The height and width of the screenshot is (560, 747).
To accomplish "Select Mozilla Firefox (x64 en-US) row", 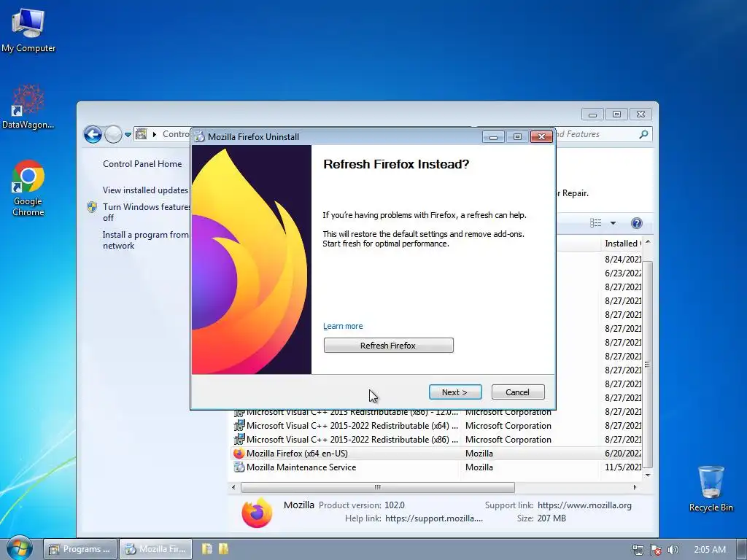I will 437,454.
